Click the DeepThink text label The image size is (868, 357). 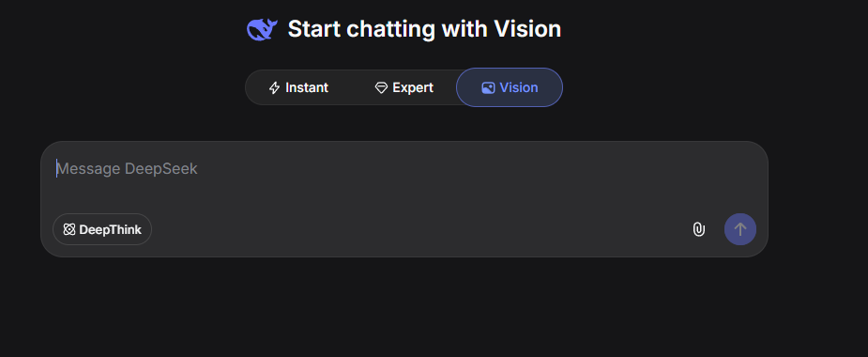[x=110, y=229]
